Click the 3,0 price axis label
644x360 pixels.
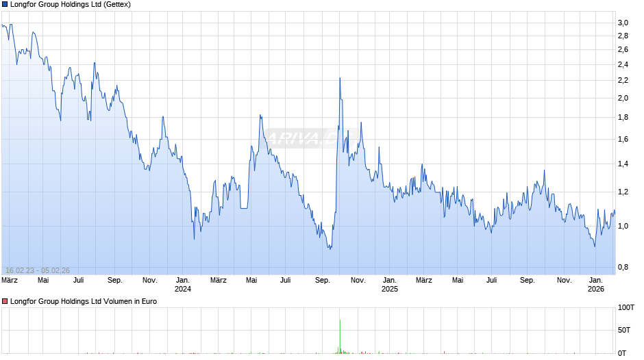623,23
